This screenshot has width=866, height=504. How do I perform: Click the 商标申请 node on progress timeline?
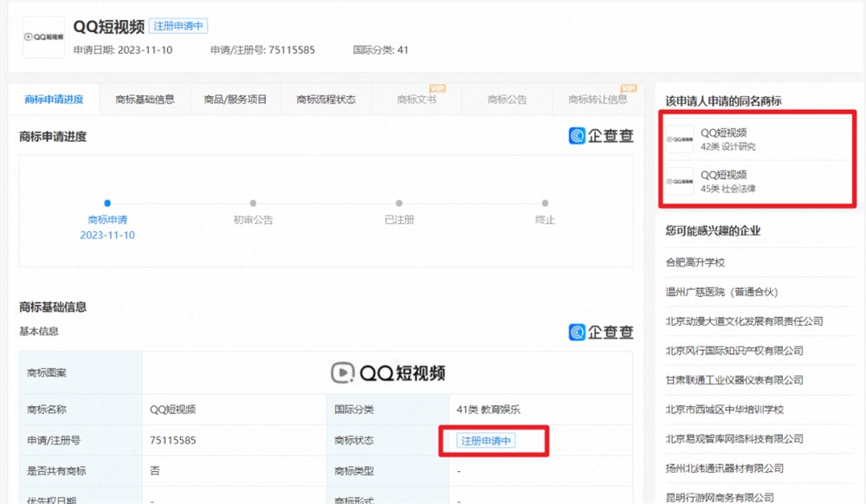[x=107, y=206]
